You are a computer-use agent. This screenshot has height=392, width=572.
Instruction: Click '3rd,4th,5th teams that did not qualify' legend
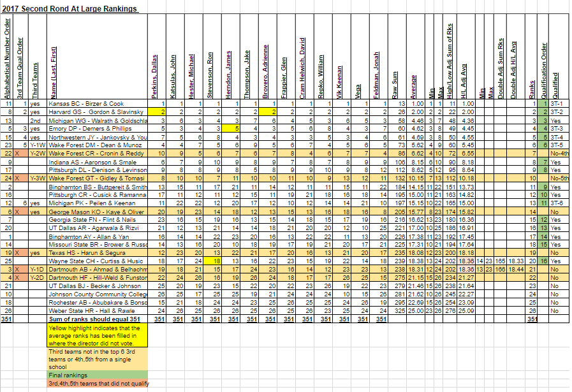(97, 383)
